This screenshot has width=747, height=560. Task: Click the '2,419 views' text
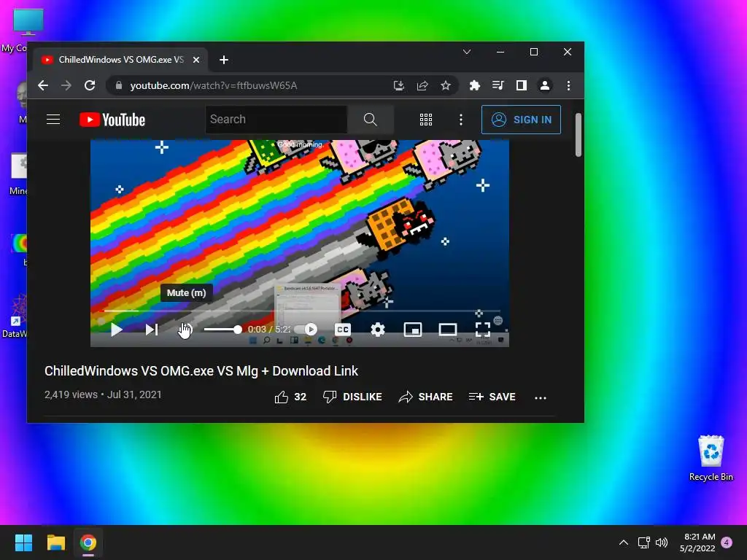pos(71,394)
